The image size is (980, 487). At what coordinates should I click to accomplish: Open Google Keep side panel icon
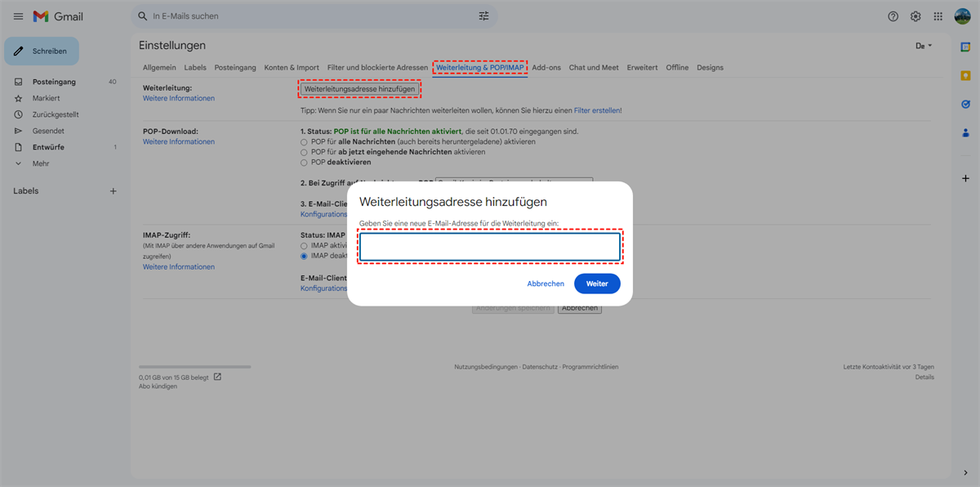[x=965, y=75]
